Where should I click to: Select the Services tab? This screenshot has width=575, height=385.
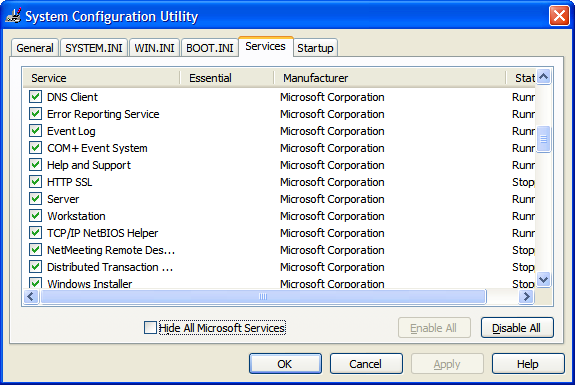(265, 47)
